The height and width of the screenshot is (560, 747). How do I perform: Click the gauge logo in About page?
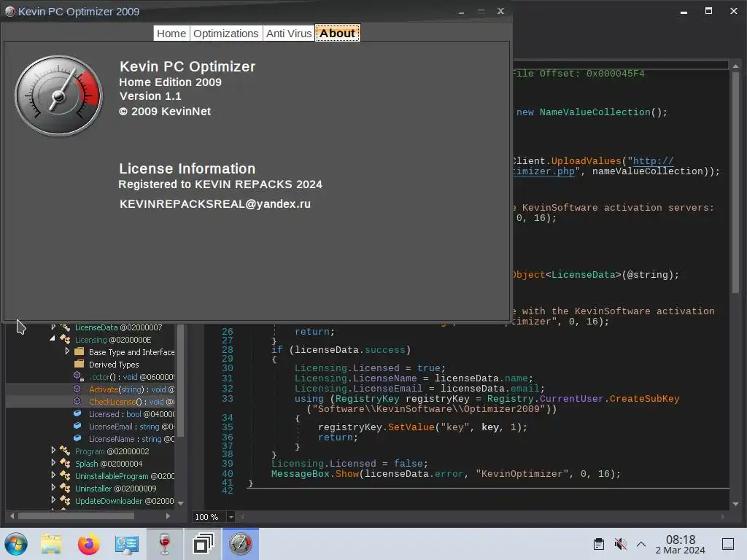tap(58, 96)
